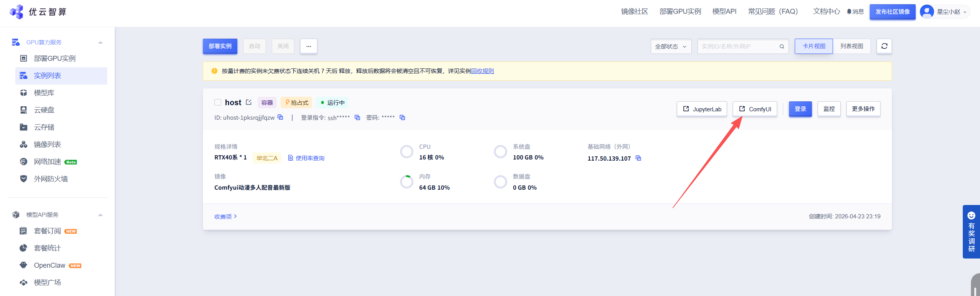Open the recycling rules link
The image size is (980, 296).
pos(482,71)
